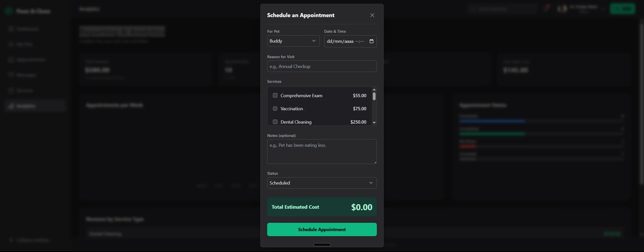Click the user avatar in header

562,9
